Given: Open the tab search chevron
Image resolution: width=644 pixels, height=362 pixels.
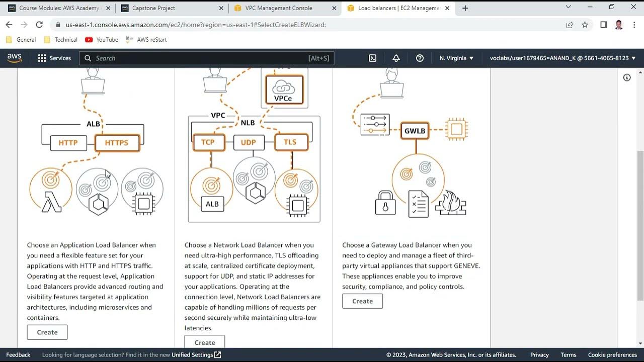Looking at the screenshot, I should click(x=568, y=7).
